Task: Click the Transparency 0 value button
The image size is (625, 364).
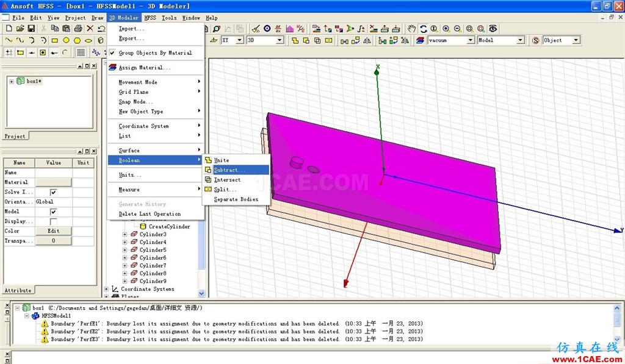Action: (x=54, y=241)
